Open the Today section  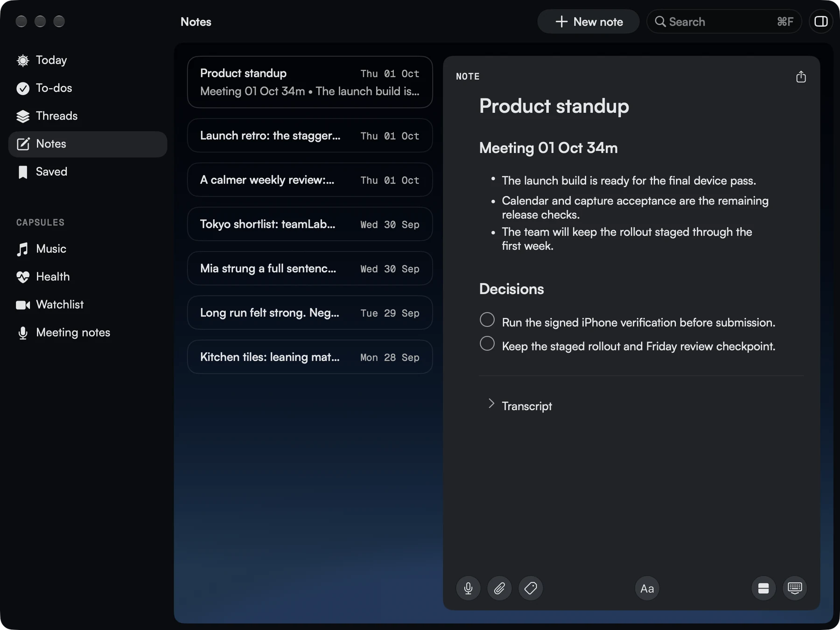(x=87, y=60)
